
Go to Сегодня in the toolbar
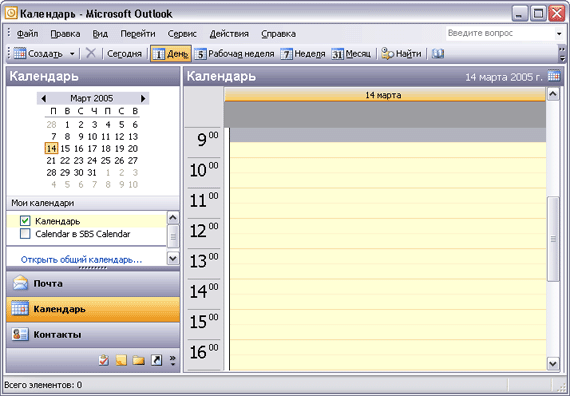pos(124,54)
